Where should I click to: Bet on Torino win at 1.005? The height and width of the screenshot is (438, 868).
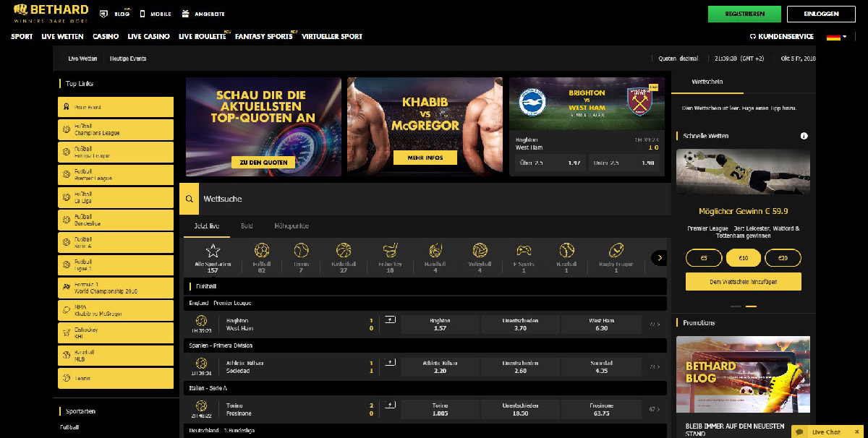point(440,410)
